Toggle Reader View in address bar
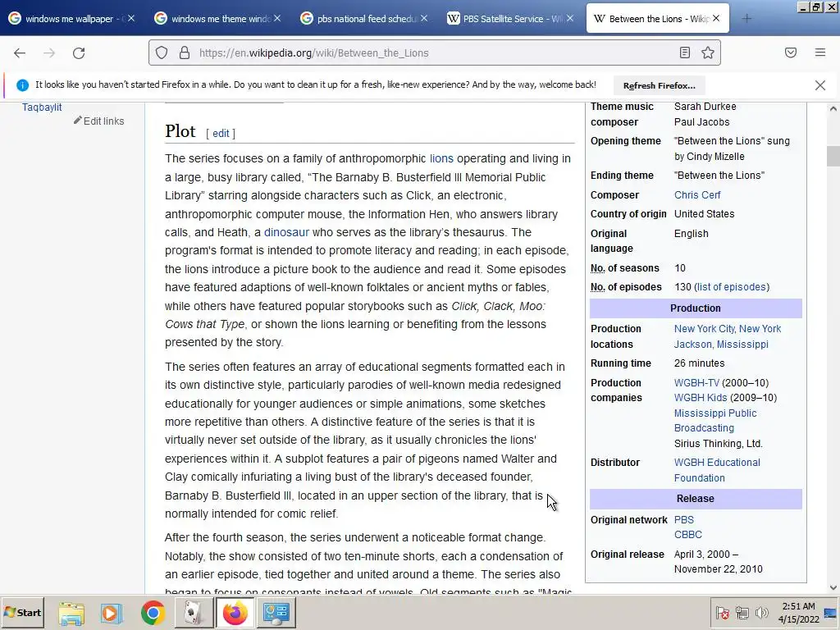The height and width of the screenshot is (630, 840). click(x=685, y=52)
